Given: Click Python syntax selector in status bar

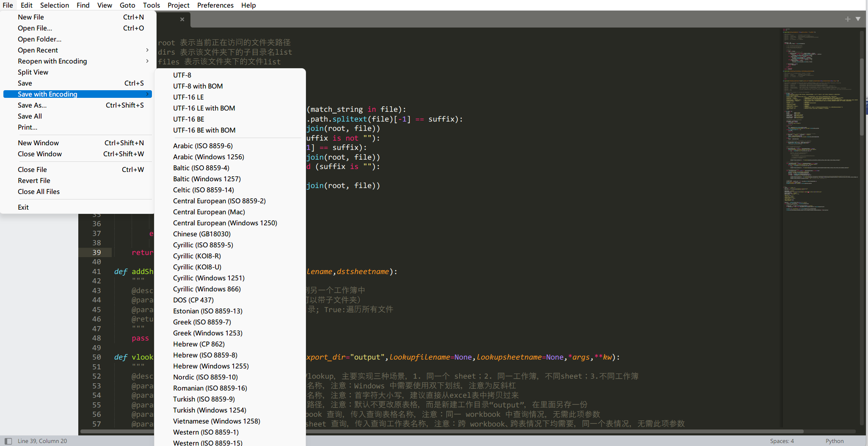Looking at the screenshot, I should pos(835,441).
